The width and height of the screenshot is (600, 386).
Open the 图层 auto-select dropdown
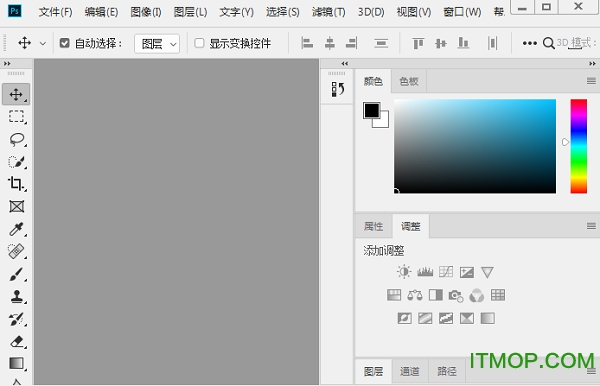[x=157, y=44]
